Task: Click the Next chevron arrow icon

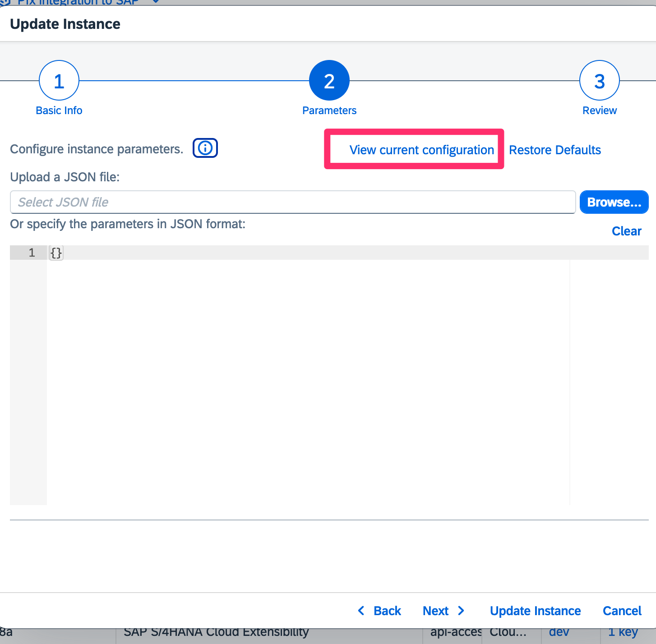Action: [461, 611]
